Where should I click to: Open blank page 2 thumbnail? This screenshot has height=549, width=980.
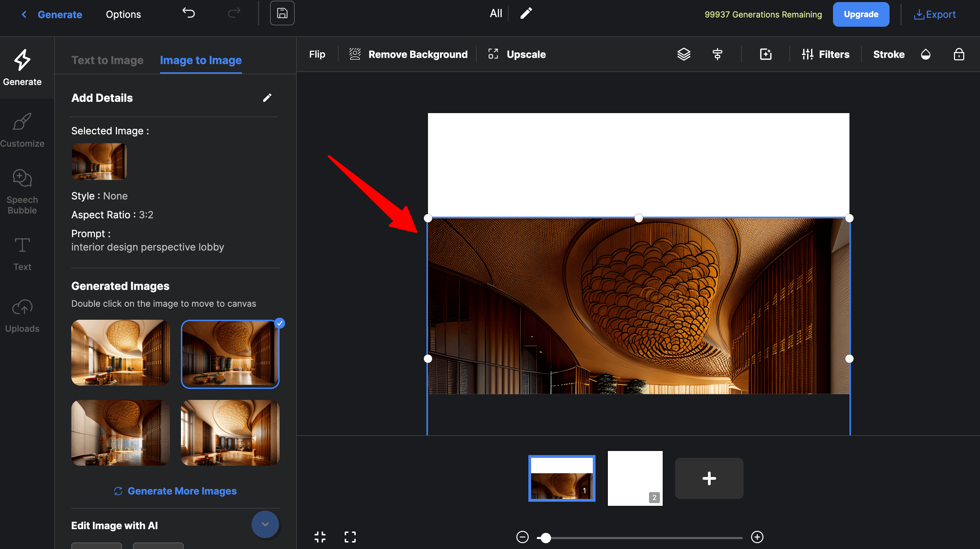click(635, 478)
